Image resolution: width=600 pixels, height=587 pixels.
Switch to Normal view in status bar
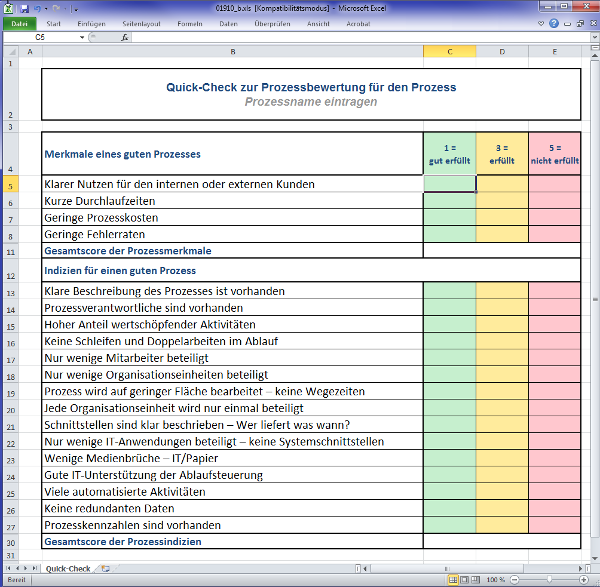click(450, 579)
